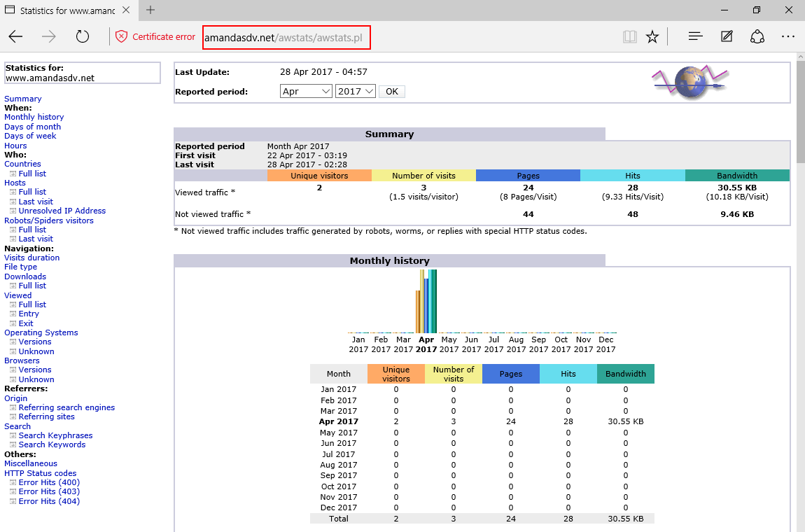Click OK to apply reported period
The height and width of the screenshot is (532, 805).
pyautogui.click(x=392, y=92)
